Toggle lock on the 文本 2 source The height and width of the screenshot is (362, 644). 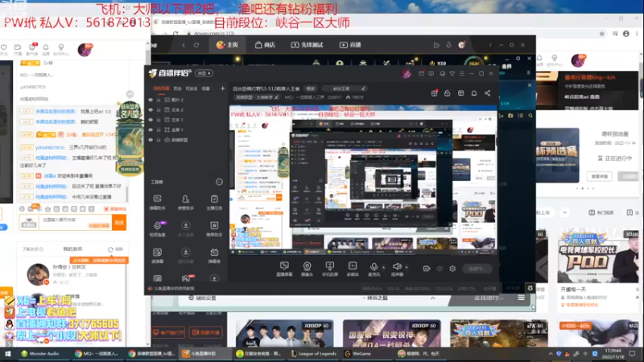pos(159,109)
